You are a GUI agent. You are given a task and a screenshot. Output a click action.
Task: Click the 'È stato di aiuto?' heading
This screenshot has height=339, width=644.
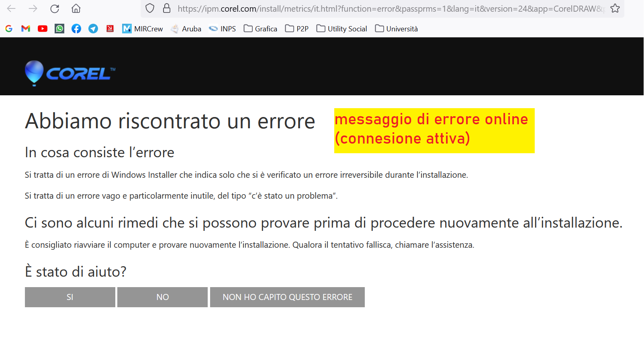click(76, 271)
